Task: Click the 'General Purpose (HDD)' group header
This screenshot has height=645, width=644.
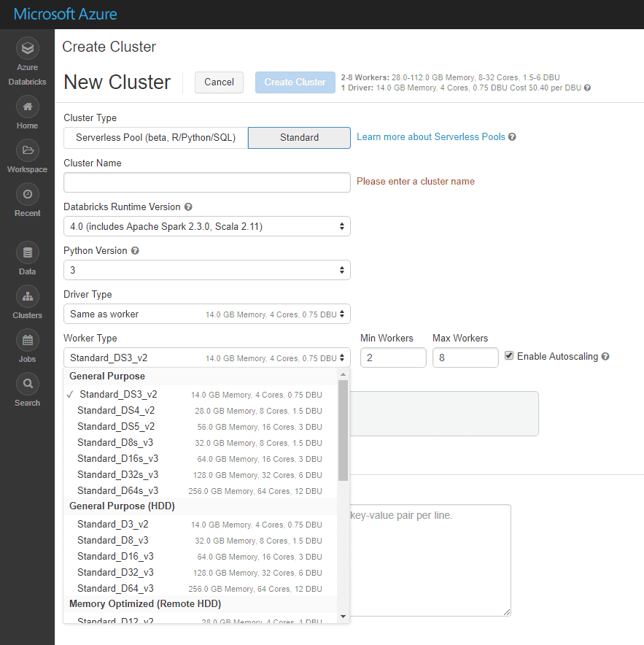Action: click(x=201, y=506)
